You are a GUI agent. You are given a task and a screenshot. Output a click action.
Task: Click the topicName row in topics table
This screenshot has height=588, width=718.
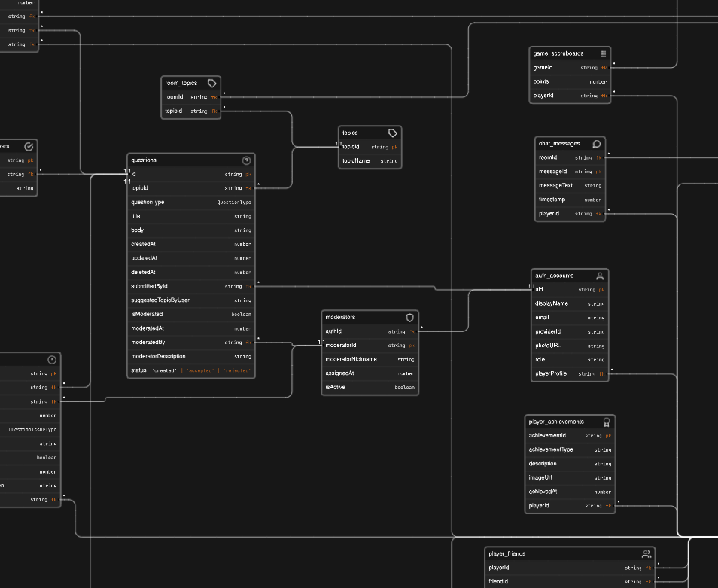click(x=370, y=160)
